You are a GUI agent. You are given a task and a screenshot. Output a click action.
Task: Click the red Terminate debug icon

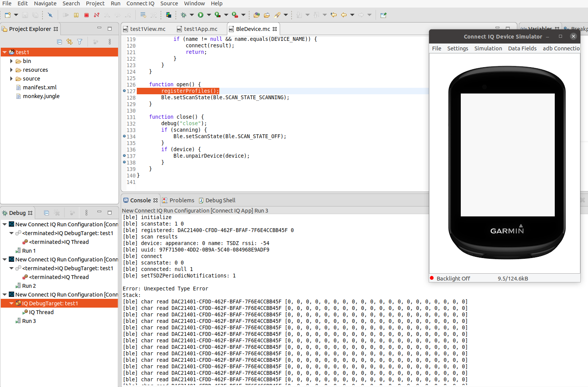click(x=86, y=15)
